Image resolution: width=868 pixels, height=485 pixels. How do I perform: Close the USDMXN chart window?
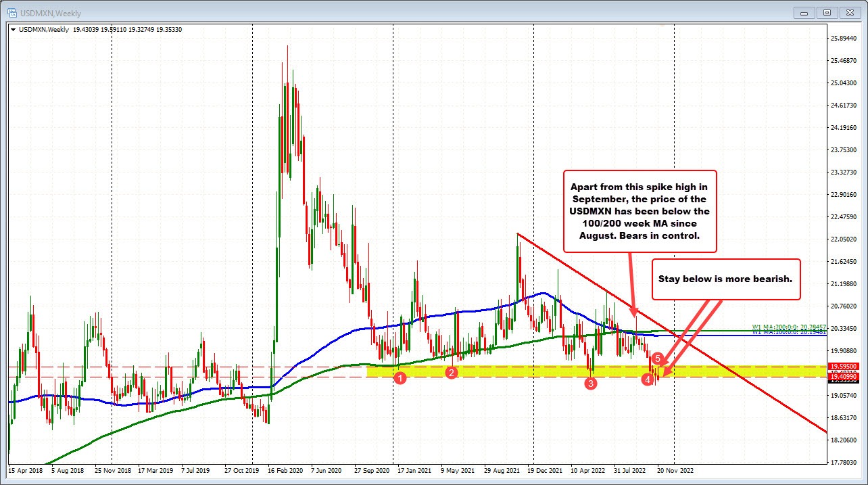[849, 11]
